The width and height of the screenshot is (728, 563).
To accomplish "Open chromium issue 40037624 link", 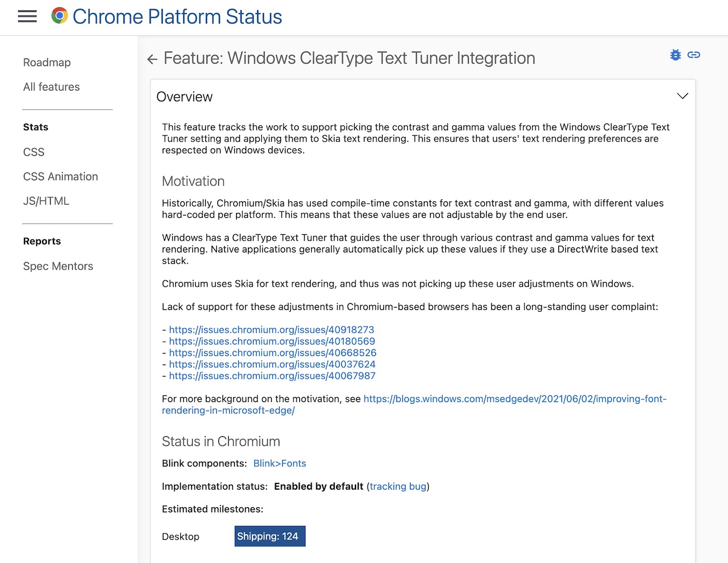I will pyautogui.click(x=272, y=364).
